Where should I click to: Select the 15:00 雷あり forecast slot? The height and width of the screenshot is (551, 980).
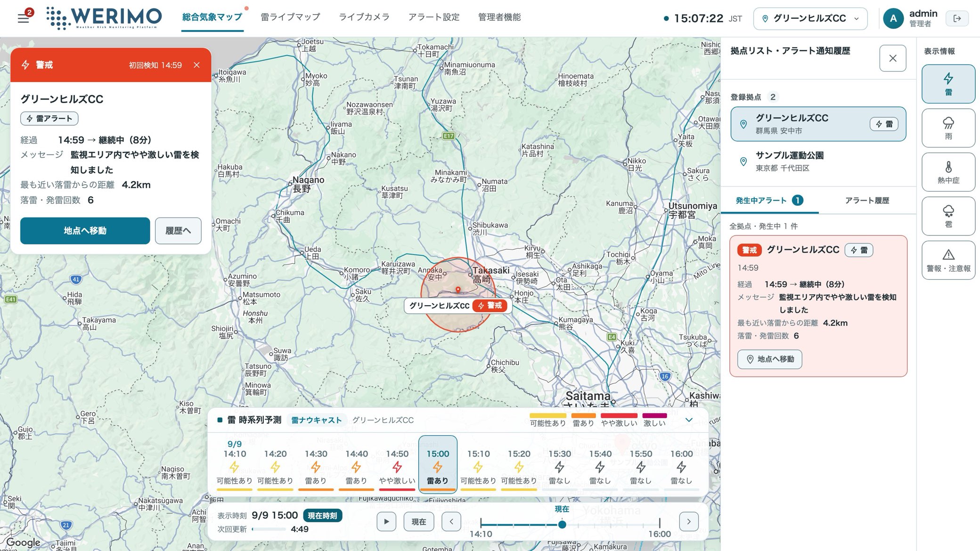click(438, 464)
